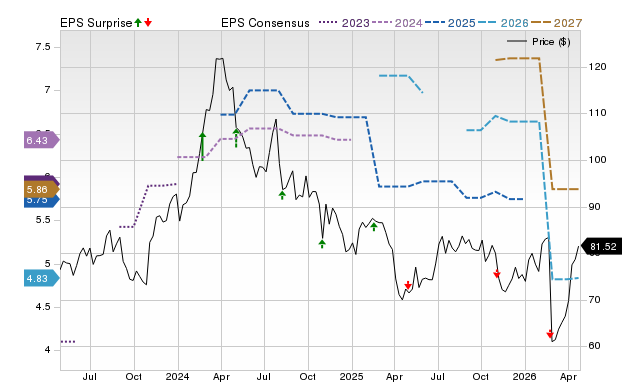This screenshot has width=640, height=382.
Task: Toggle the Price ($) legend entry
Action: pyautogui.click(x=538, y=42)
